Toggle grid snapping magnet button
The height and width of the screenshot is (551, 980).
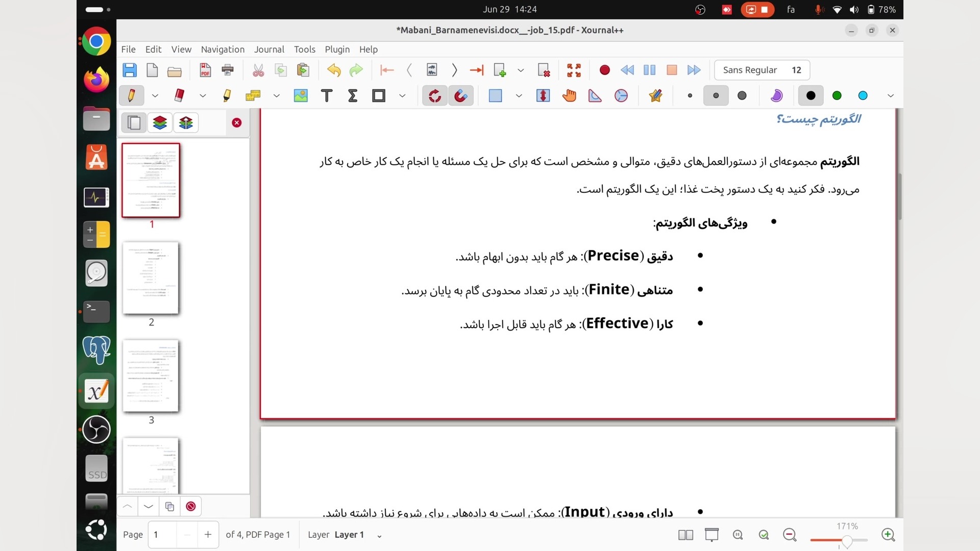pyautogui.click(x=461, y=95)
